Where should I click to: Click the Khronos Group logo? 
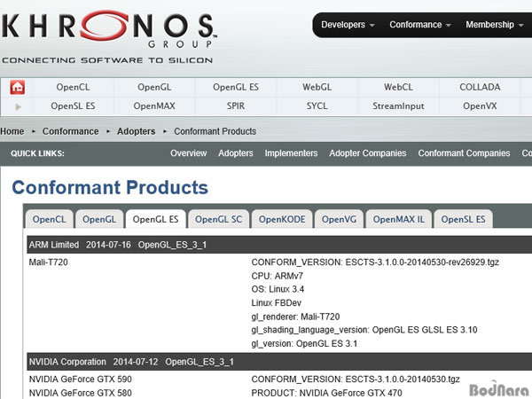point(108,37)
